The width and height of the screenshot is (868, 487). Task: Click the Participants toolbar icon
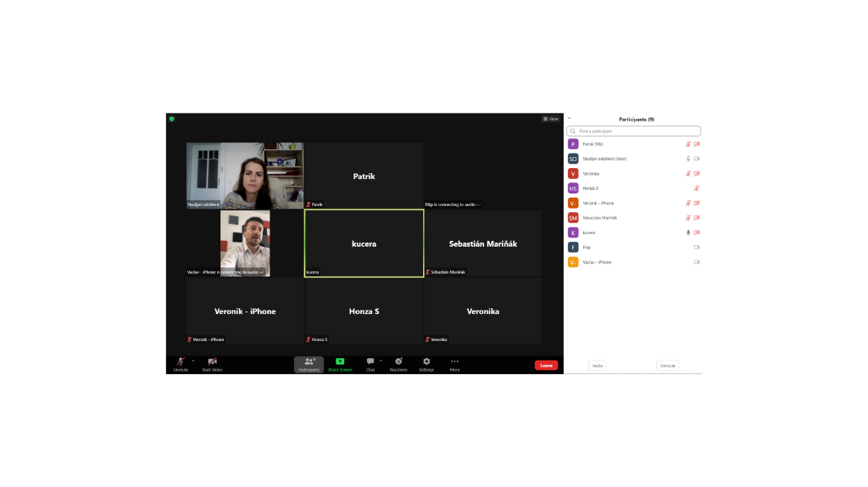pyautogui.click(x=309, y=361)
